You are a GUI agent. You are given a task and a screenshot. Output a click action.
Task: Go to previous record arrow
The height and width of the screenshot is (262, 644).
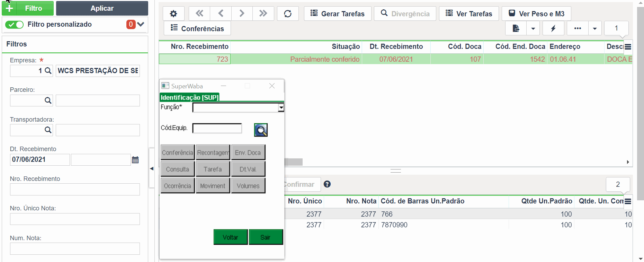tap(221, 14)
